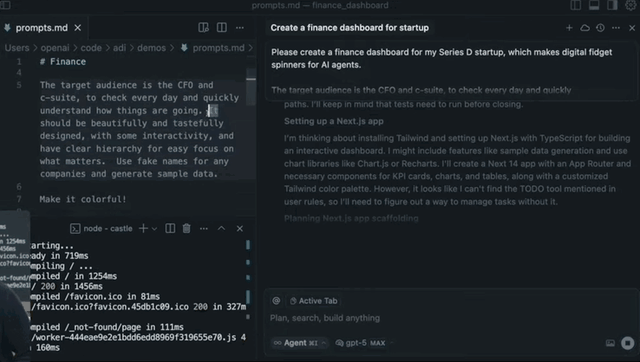
Task: Select the prompts.md editor tab
Action: (42, 28)
